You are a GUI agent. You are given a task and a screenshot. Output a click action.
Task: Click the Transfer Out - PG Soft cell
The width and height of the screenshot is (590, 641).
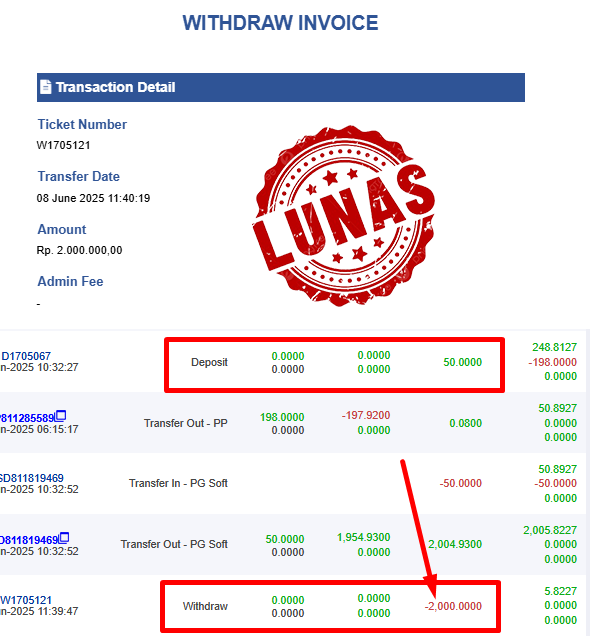(x=174, y=544)
